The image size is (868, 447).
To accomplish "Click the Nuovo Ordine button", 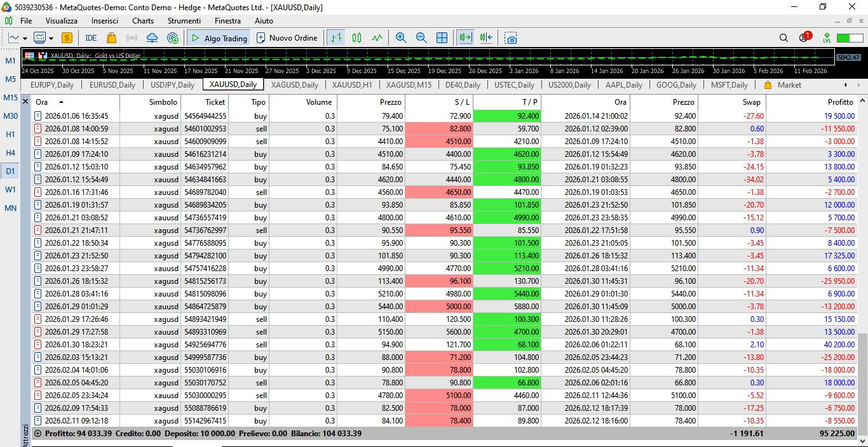I will pyautogui.click(x=287, y=38).
